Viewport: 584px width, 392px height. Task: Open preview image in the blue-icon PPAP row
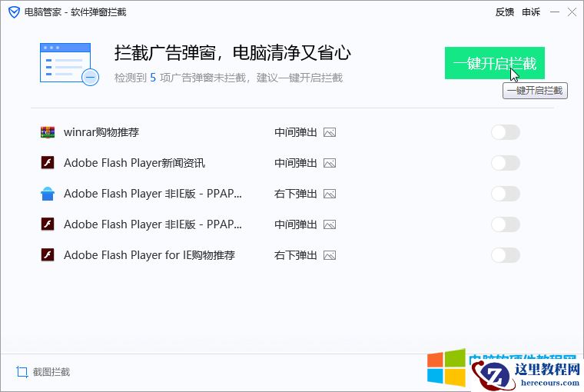click(330, 194)
